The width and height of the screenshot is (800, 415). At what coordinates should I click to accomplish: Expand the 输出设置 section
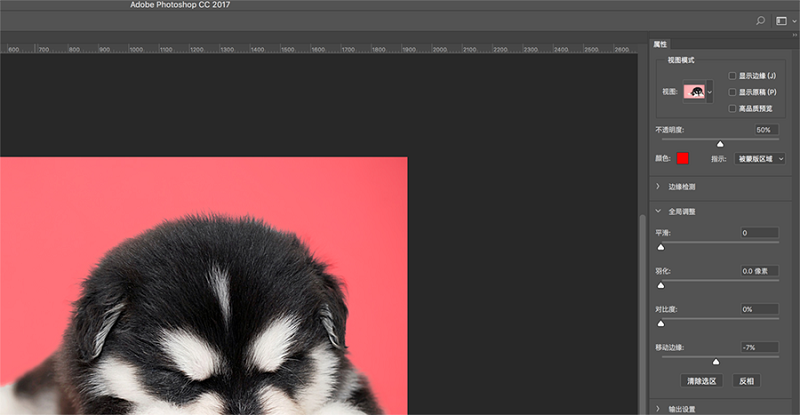point(658,408)
